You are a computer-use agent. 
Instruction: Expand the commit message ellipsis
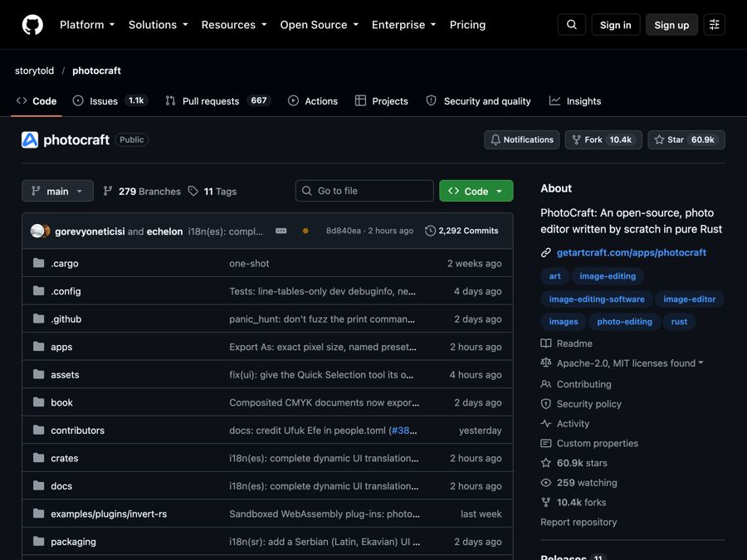(281, 231)
